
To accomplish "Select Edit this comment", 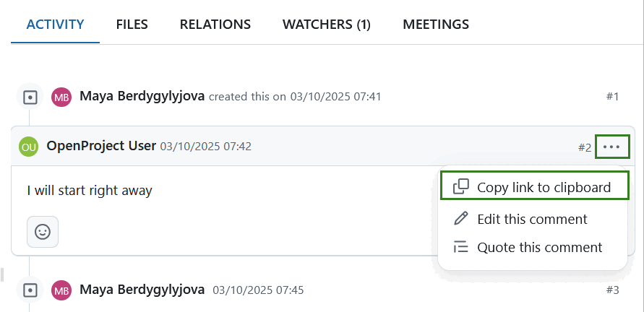I will pyautogui.click(x=532, y=219).
